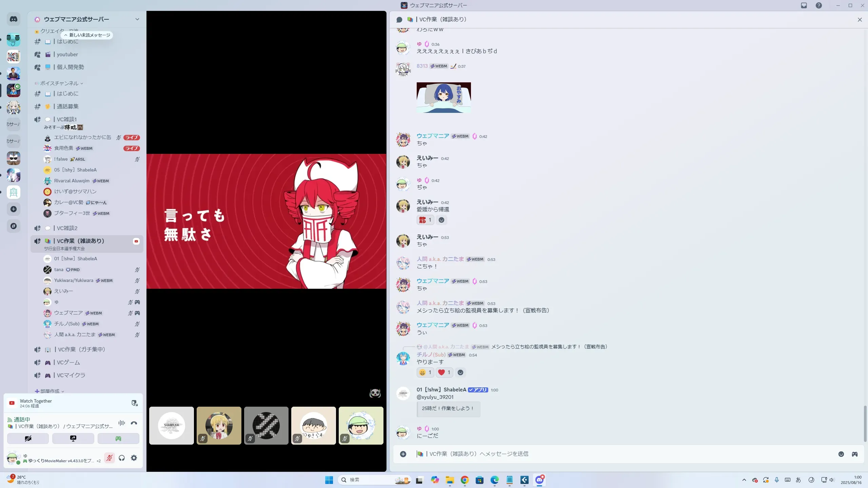
Task: Add a server with plus icon
Action: click(x=14, y=209)
